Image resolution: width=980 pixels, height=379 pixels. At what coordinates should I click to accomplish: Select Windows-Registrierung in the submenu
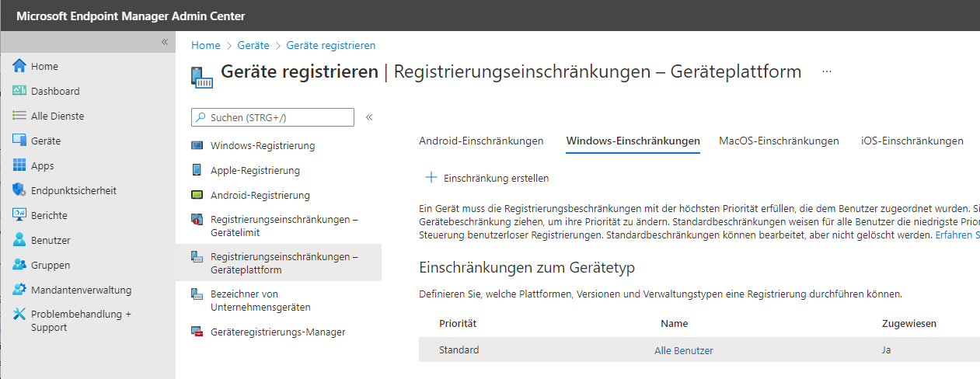[x=263, y=145]
